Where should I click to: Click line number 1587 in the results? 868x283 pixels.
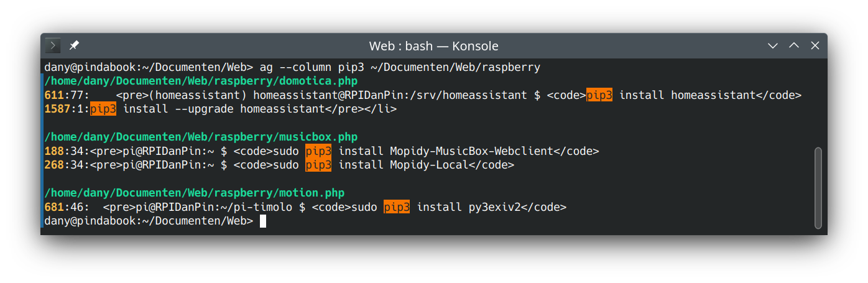coord(58,109)
